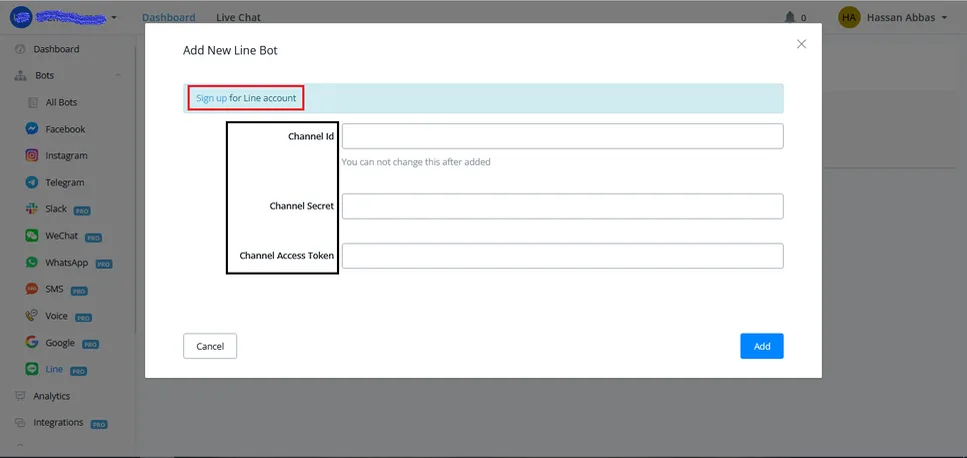This screenshot has height=458, width=967.
Task: Cancel the Add New Line Bot dialog
Action: [x=210, y=346]
